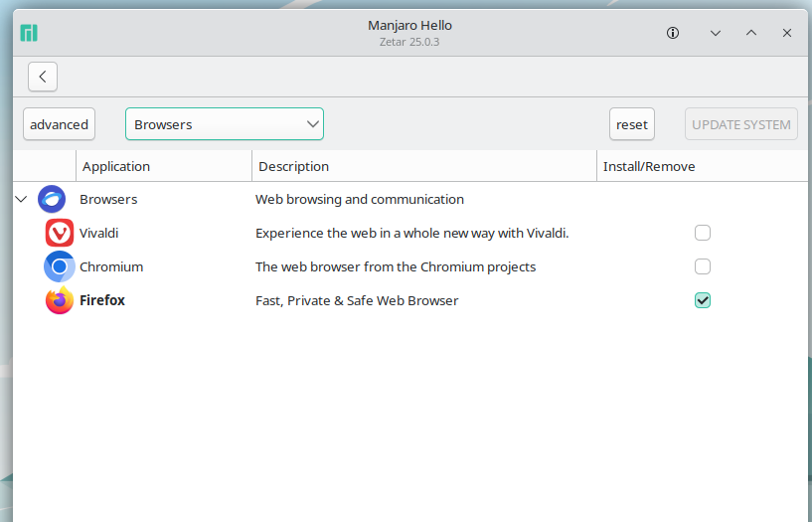The image size is (812, 522).
Task: Click the UPDATE SYSTEM button
Action: (741, 123)
